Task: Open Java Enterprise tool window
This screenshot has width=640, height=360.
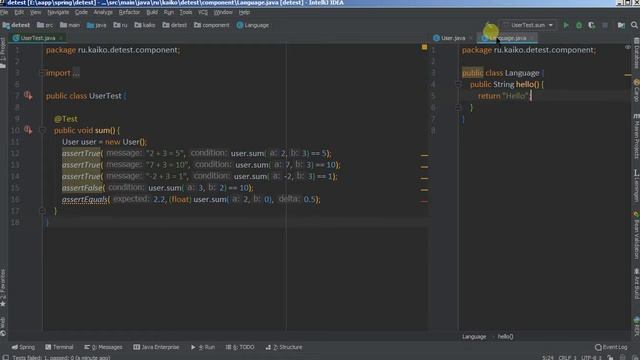Action: point(156,347)
